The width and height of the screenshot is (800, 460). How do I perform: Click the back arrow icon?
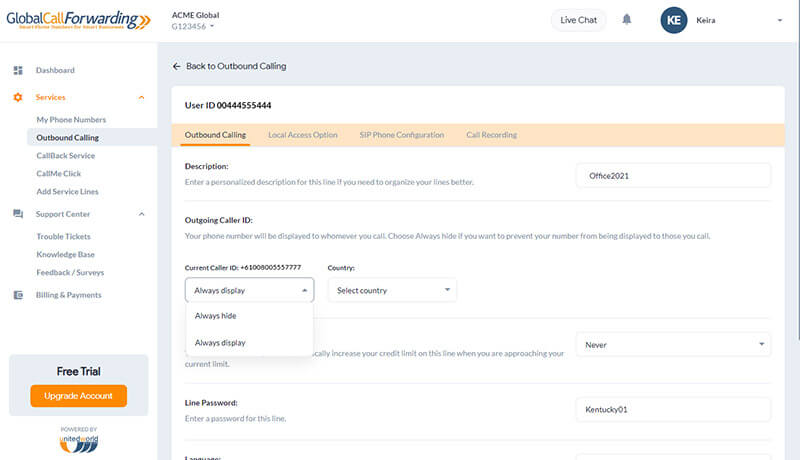pos(177,66)
